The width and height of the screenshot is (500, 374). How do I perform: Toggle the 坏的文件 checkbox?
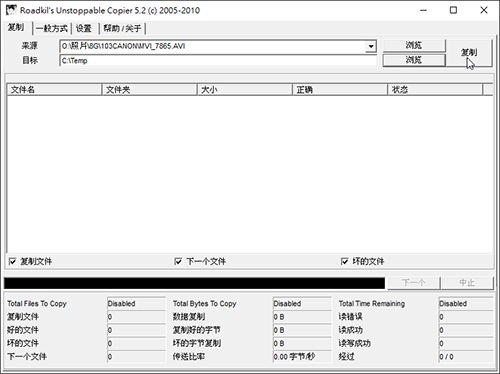pos(345,261)
